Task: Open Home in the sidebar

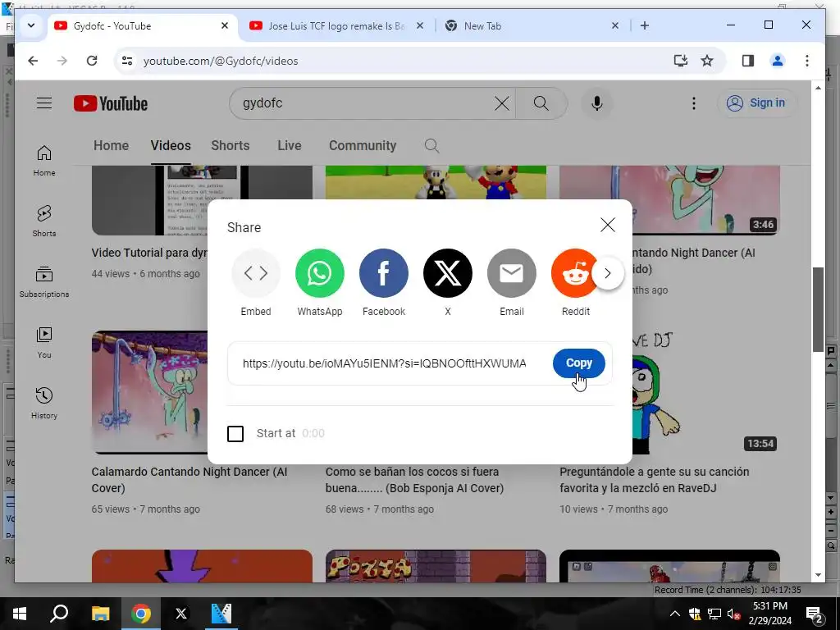Action: pyautogui.click(x=44, y=161)
